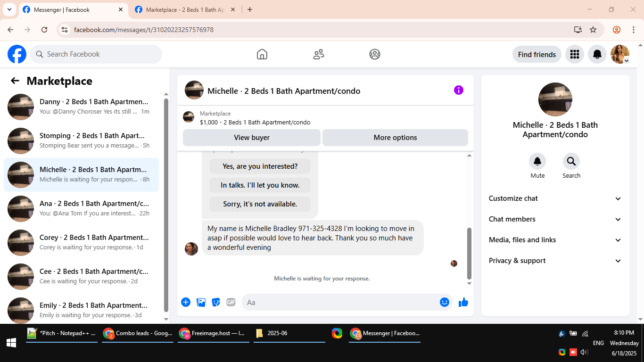Screen dimensions: 644x362
Task: Select the Michelle conversation in list
Action: point(81,175)
